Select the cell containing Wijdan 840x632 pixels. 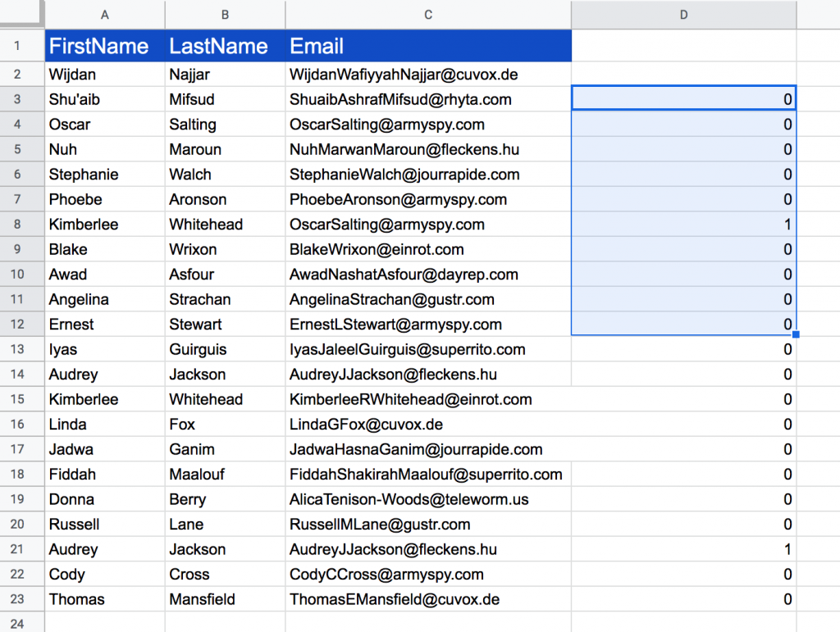tap(105, 75)
